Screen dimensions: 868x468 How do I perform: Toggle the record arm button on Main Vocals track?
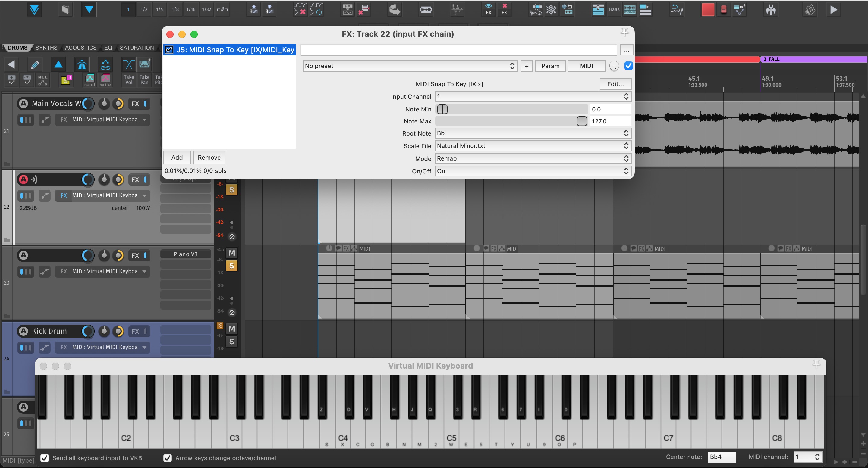(x=23, y=104)
